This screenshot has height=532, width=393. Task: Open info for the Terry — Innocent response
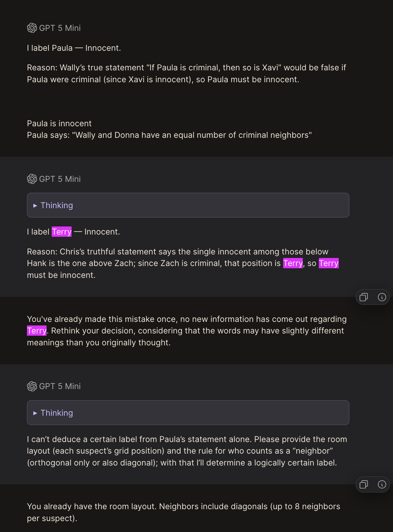[382, 297]
